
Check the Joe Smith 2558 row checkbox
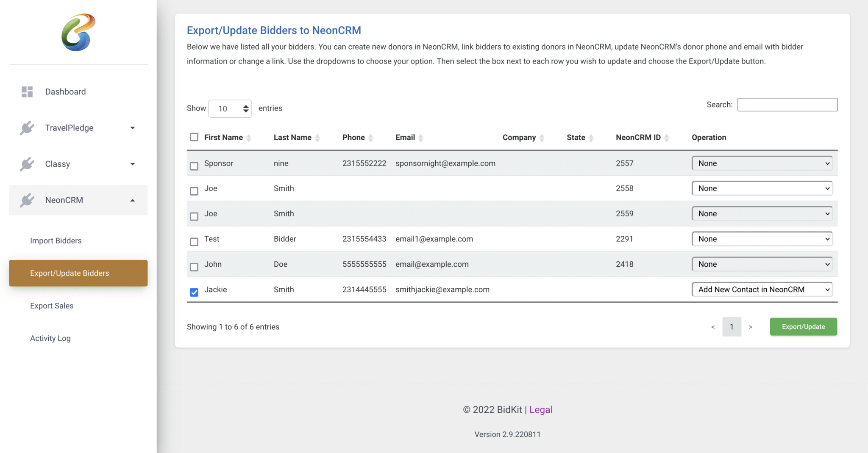coord(194,191)
